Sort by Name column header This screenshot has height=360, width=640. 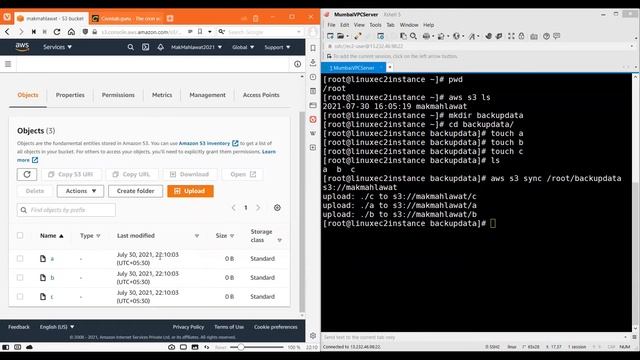point(51,236)
